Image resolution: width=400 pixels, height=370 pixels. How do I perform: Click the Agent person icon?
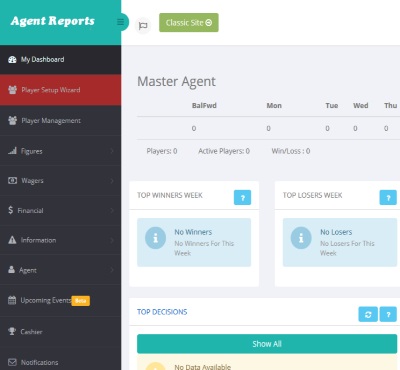[x=11, y=269]
